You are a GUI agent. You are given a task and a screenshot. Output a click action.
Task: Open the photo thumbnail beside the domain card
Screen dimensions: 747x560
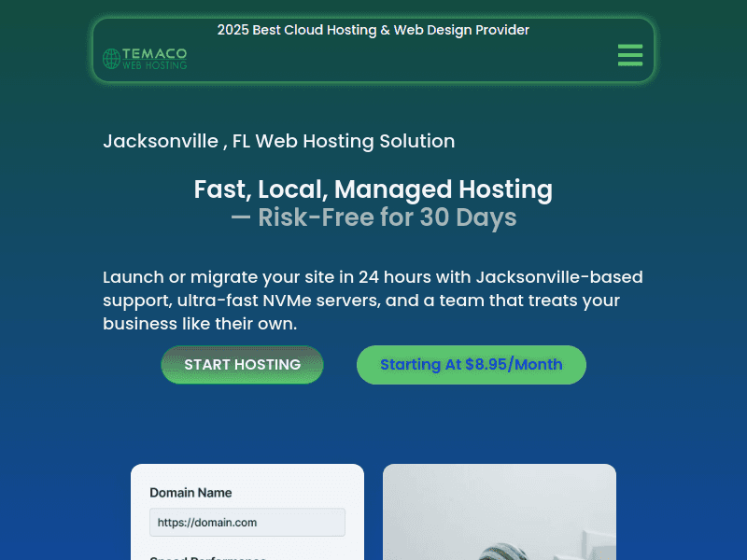click(x=499, y=511)
